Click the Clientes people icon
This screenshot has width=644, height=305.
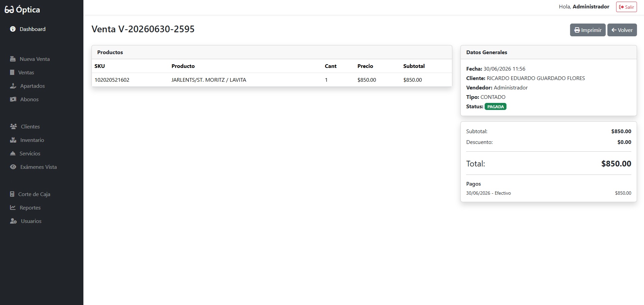[13, 126]
